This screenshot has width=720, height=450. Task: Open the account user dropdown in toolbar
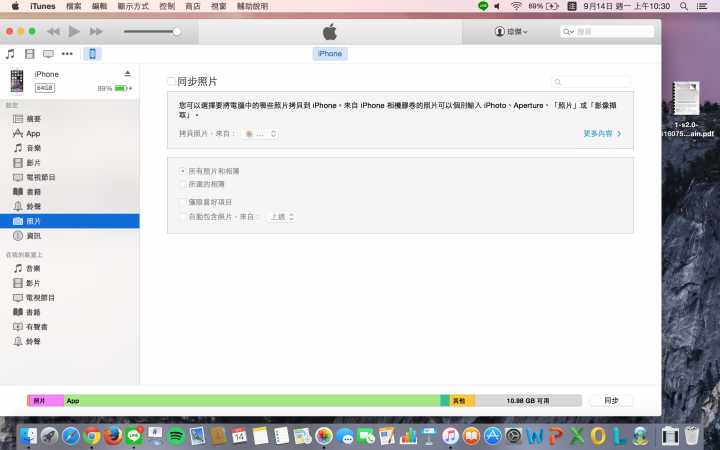point(511,31)
